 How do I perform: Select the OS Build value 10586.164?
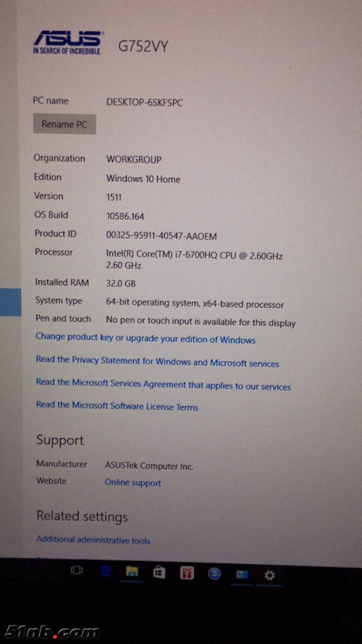(125, 216)
